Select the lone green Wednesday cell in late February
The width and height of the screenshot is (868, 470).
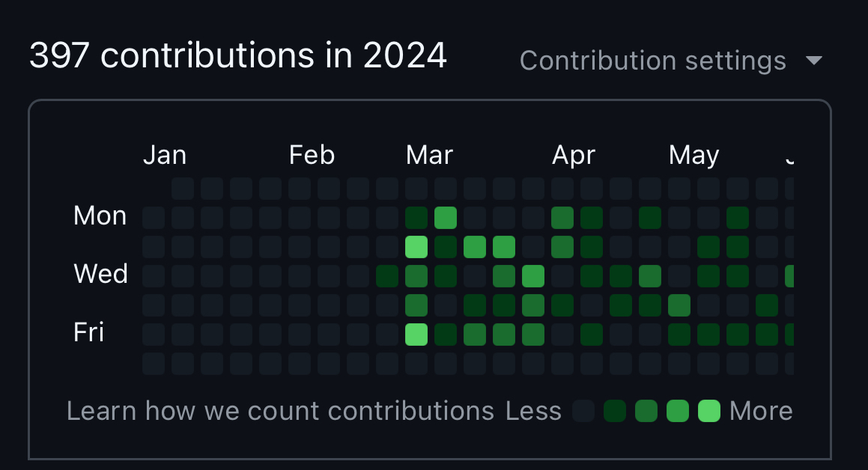[387, 276]
